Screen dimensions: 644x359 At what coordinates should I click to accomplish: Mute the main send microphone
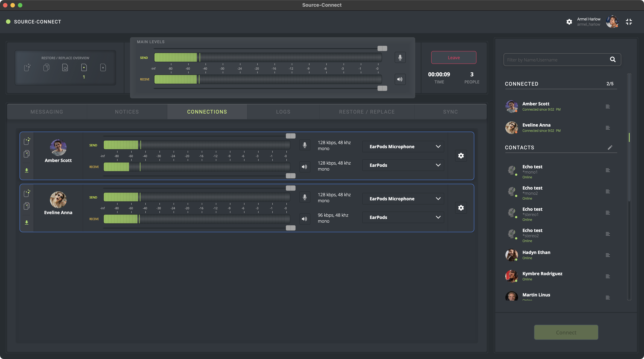pyautogui.click(x=400, y=58)
